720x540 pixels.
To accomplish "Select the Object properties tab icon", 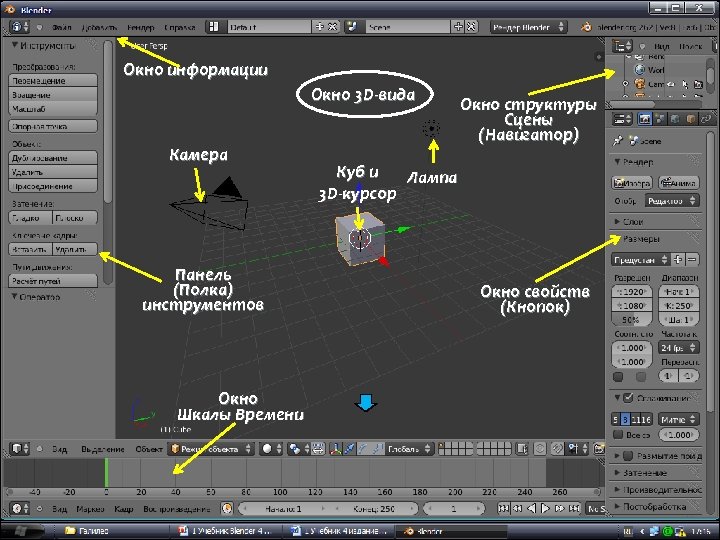I will coord(690,119).
